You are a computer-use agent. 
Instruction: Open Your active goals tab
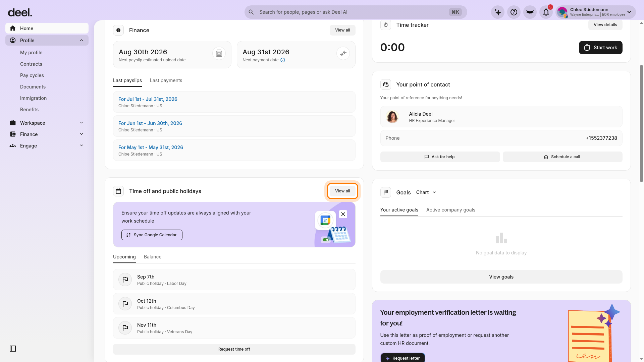[x=399, y=210]
